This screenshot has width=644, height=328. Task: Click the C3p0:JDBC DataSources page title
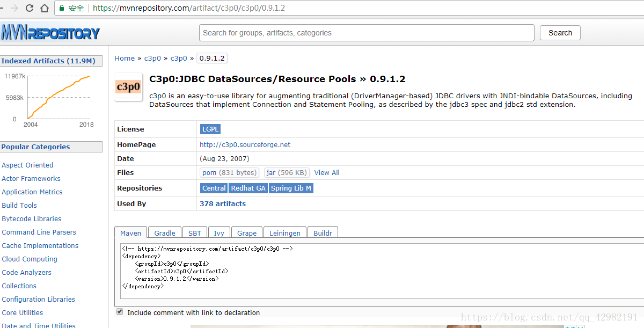coord(277,79)
